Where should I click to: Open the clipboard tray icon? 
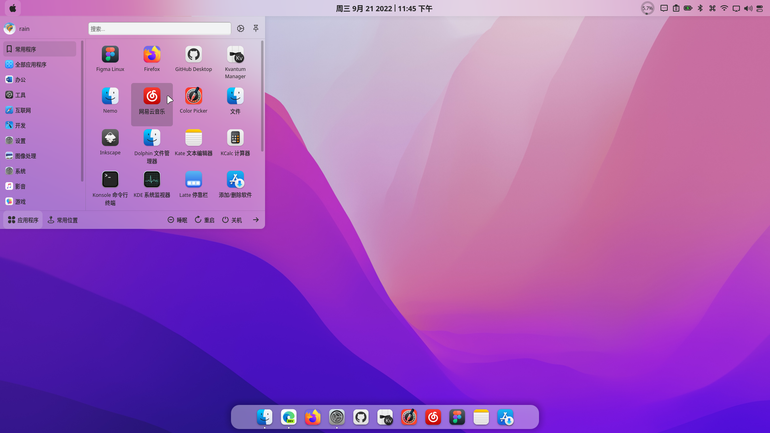pos(676,8)
